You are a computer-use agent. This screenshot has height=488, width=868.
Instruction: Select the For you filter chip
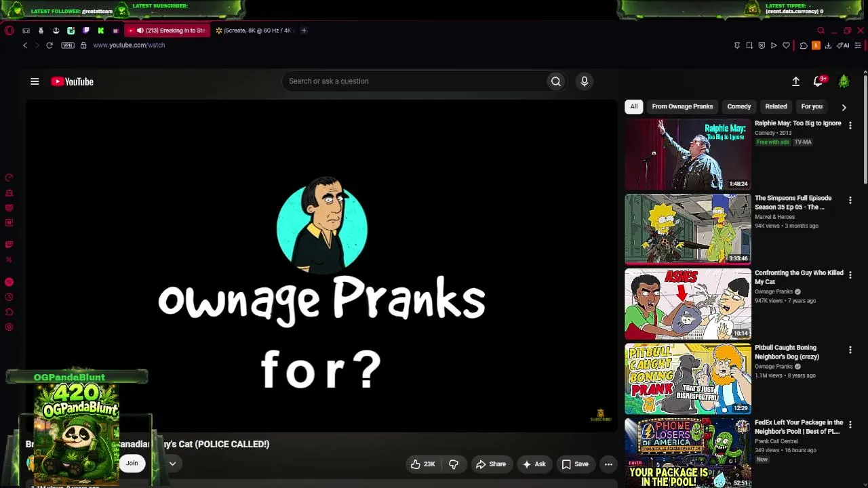point(812,106)
